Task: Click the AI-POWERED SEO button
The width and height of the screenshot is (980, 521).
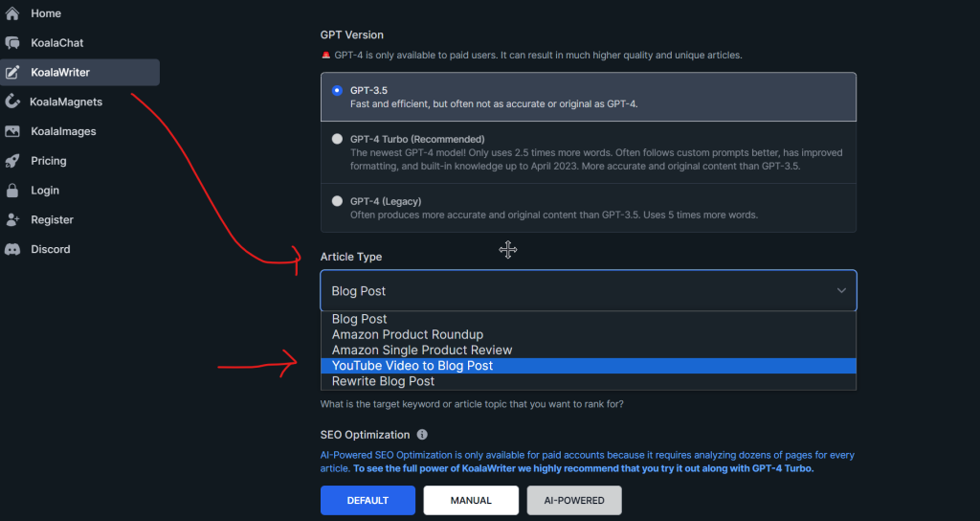Action: click(x=574, y=500)
